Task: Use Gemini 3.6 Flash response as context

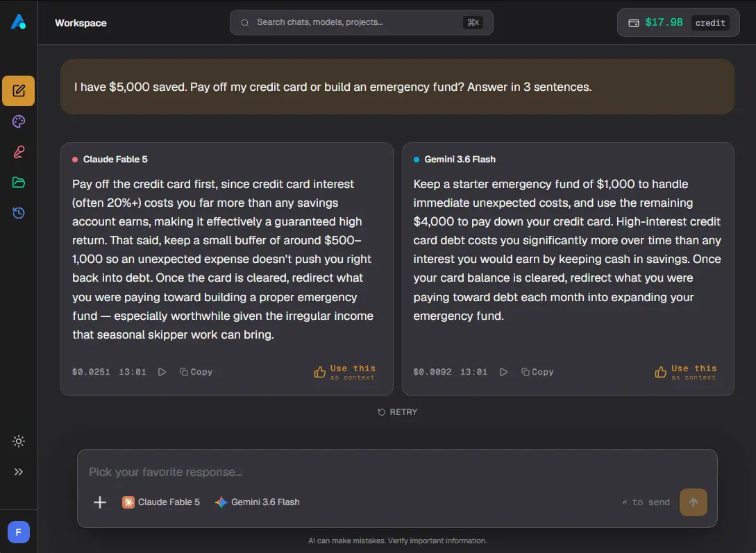Action: 686,372
